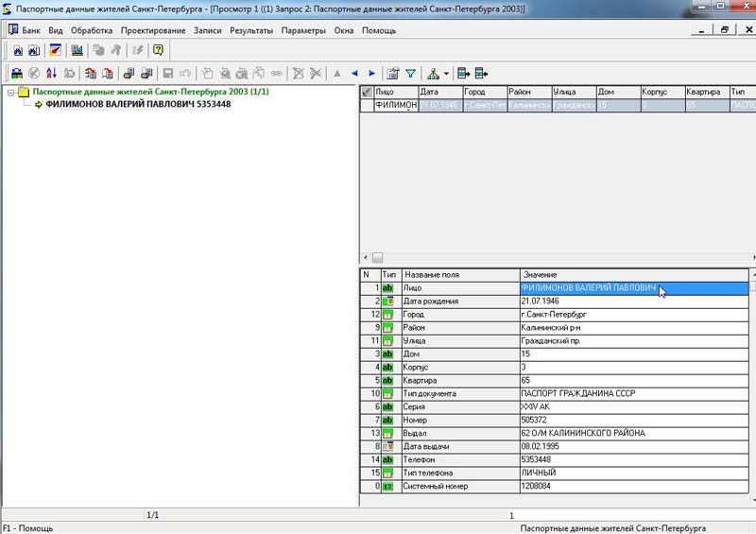Click the funnel filter icon in toolbar
Viewport: 756px width, 534px height.
[x=411, y=73]
